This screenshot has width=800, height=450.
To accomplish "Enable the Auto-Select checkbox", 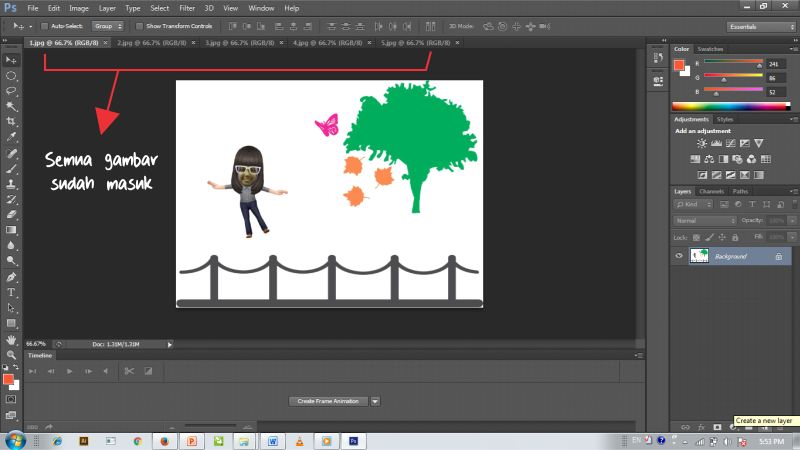I will [x=44, y=26].
